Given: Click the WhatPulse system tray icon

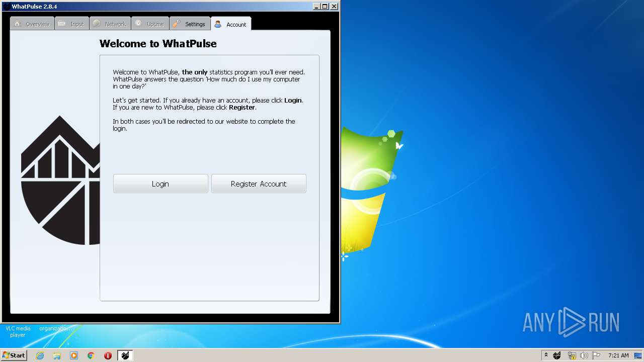Looking at the screenshot, I should [x=557, y=355].
